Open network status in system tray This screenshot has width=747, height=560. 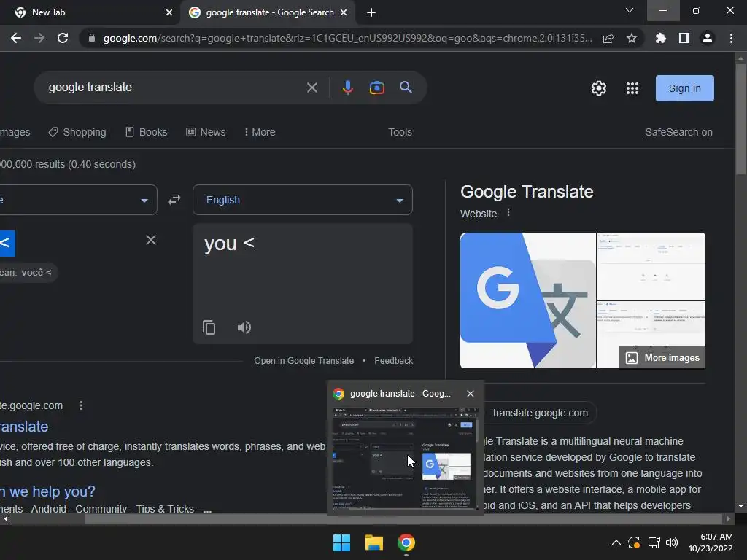(654, 542)
